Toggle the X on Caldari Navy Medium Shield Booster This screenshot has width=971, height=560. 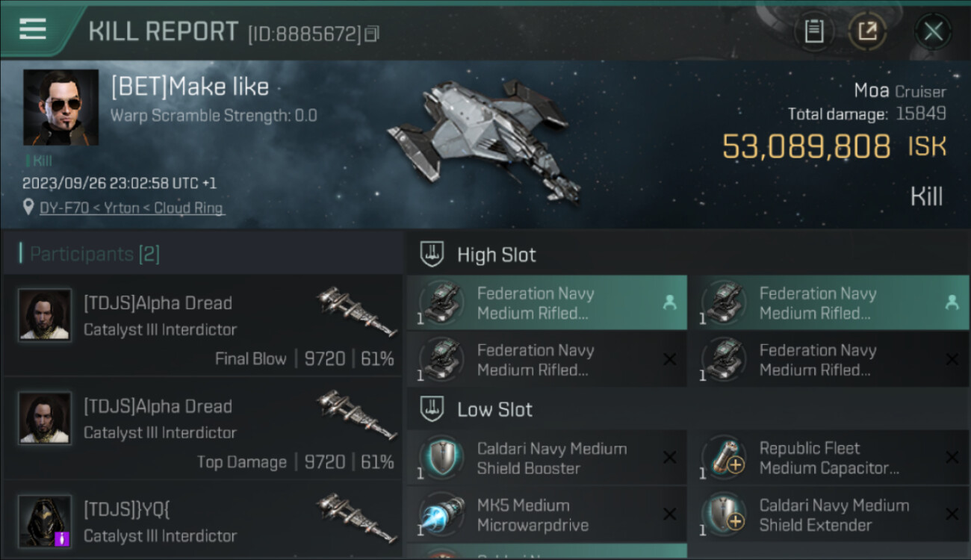[x=669, y=458]
